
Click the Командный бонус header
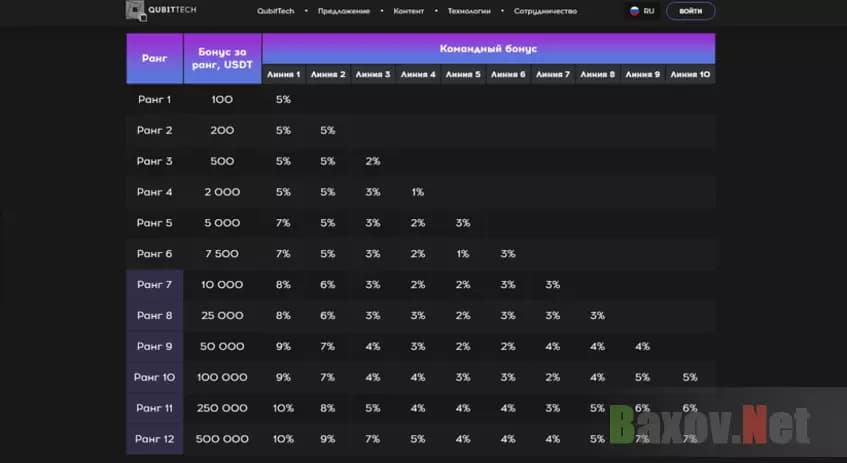tap(487, 48)
